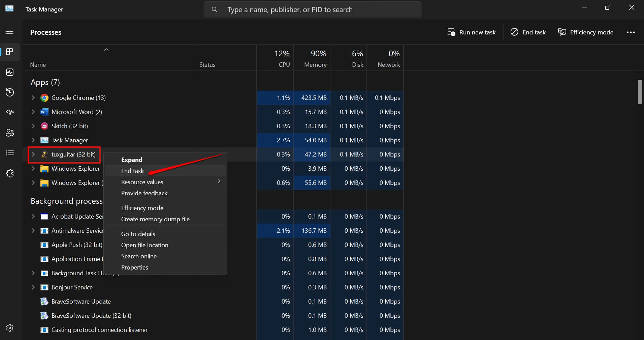Open Task Manager settings gear
This screenshot has height=340, width=644.
(10, 328)
